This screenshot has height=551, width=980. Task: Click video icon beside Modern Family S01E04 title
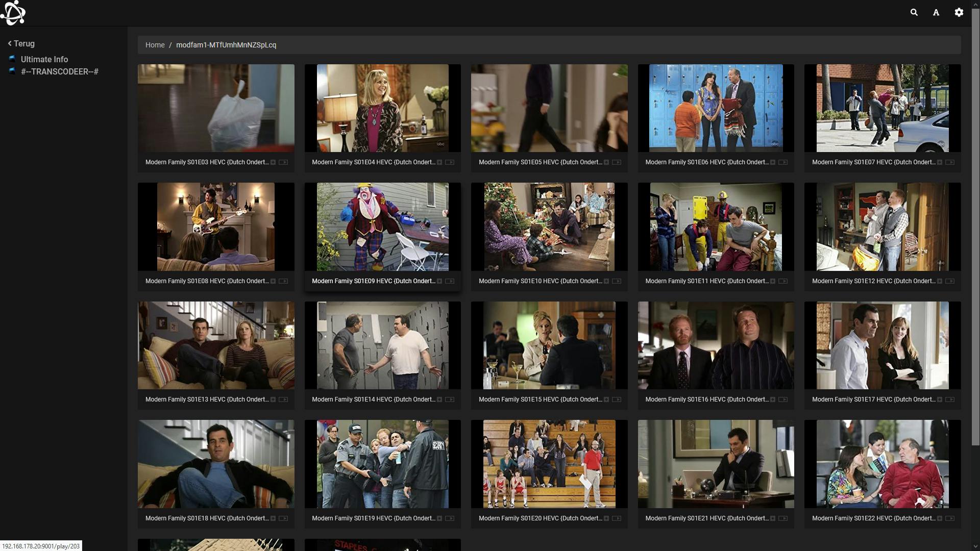pyautogui.click(x=450, y=162)
